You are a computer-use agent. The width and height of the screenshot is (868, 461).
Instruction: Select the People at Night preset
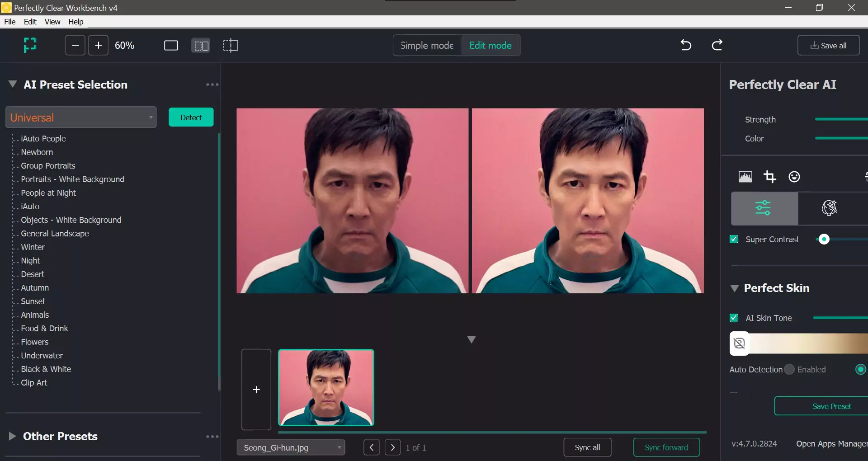(48, 193)
